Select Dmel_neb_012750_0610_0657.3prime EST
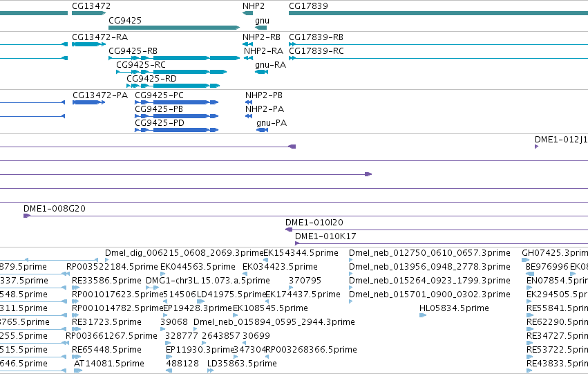Image resolution: width=588 pixels, height=374 pixels. point(429,253)
